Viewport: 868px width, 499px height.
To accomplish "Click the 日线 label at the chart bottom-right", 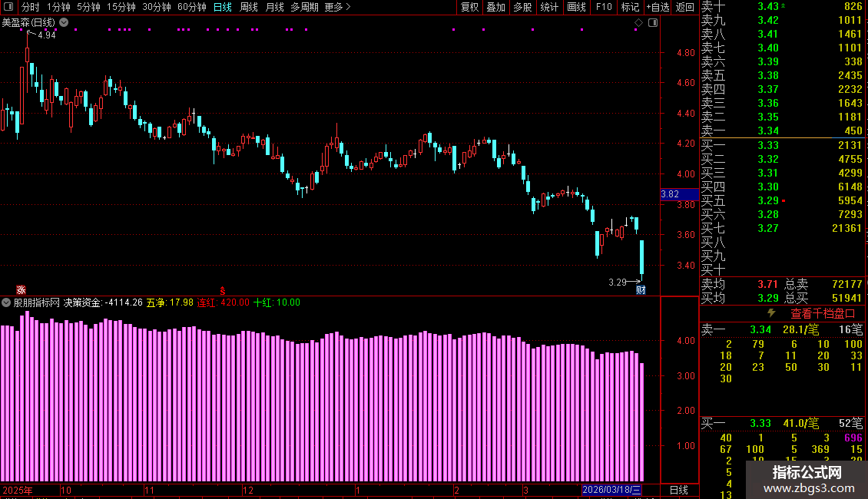I will click(x=679, y=490).
